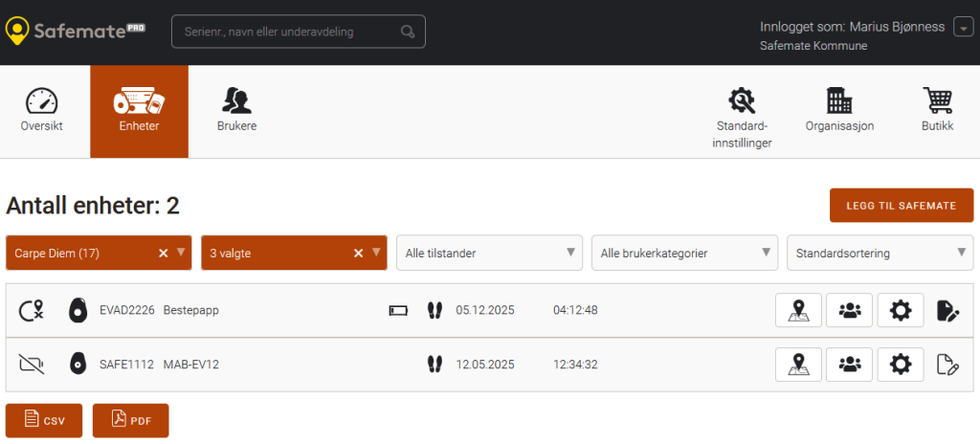Show map position for SAFE1112 device
This screenshot has height=444, width=980.
click(799, 364)
